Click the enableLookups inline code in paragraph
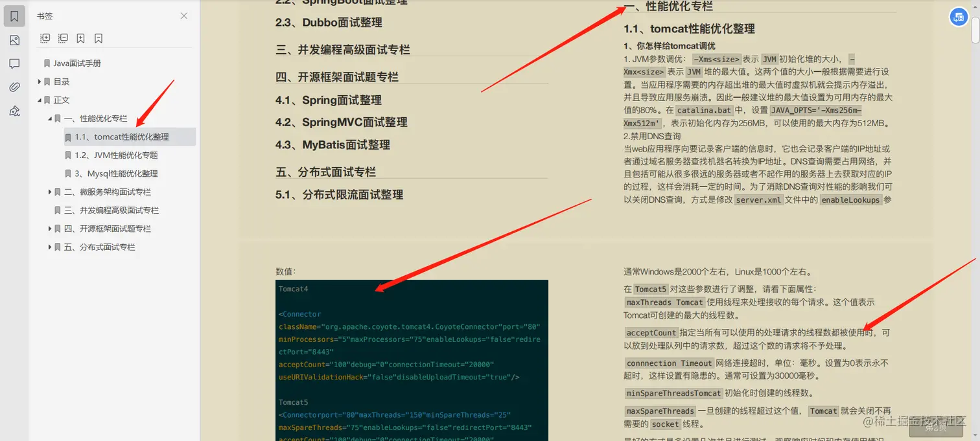 click(x=850, y=200)
